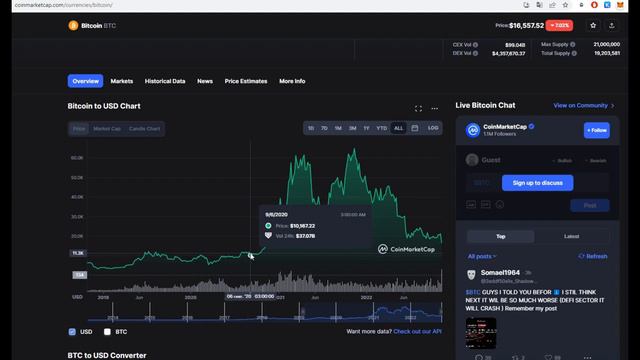Select Bearish sentiment option
Viewport: 640px width, 360px height.
pyautogui.click(x=596, y=160)
